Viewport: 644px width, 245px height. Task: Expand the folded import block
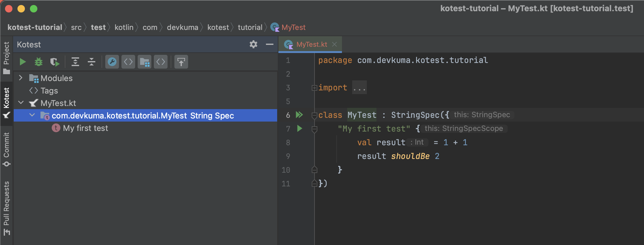point(314,88)
